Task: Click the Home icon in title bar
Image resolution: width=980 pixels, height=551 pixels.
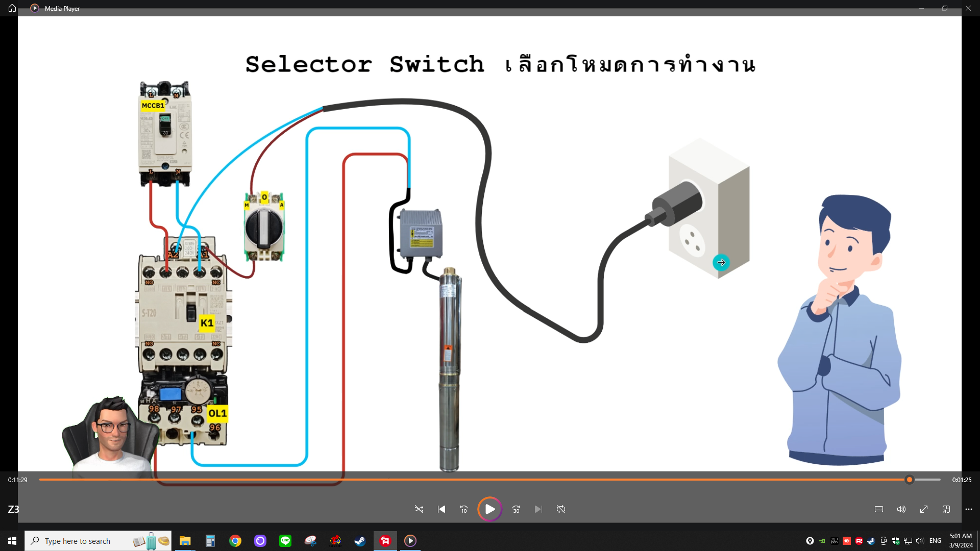Action: 12,8
